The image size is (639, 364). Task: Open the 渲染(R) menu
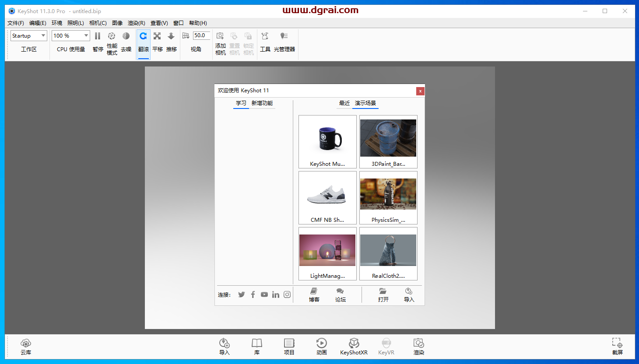coord(136,23)
